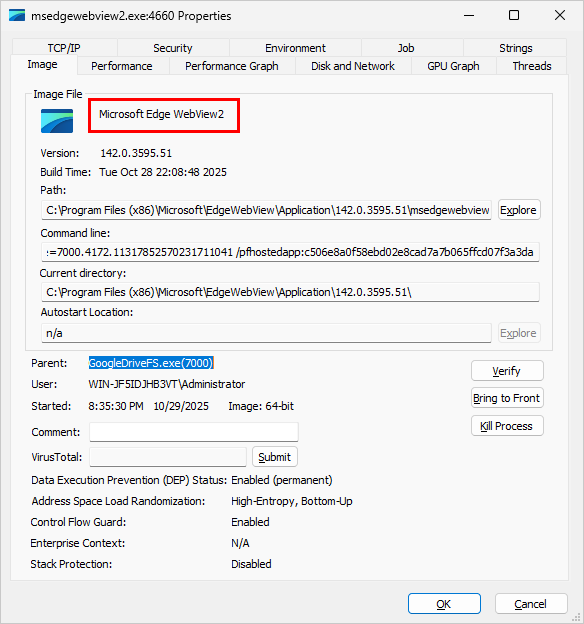Click inside the Path field
The height and width of the screenshot is (624, 584).
[x=266, y=210]
